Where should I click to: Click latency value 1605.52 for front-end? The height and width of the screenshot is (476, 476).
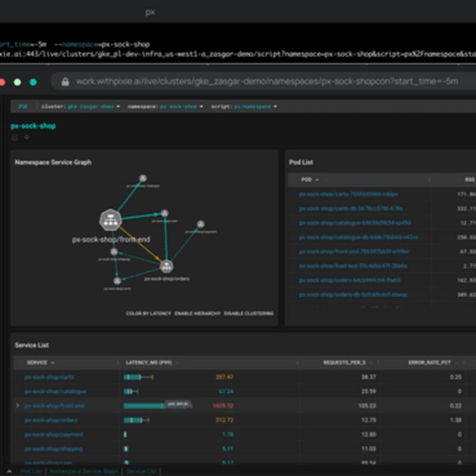(223, 406)
